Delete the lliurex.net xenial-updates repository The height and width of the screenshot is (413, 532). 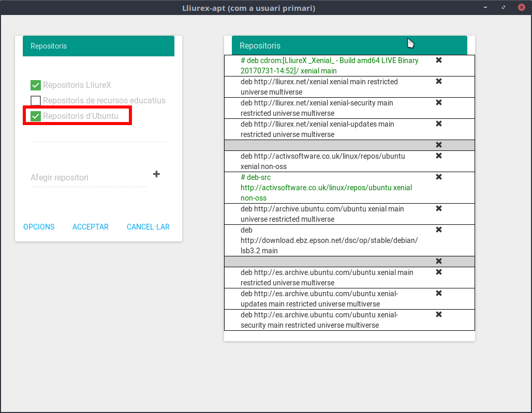coord(438,124)
